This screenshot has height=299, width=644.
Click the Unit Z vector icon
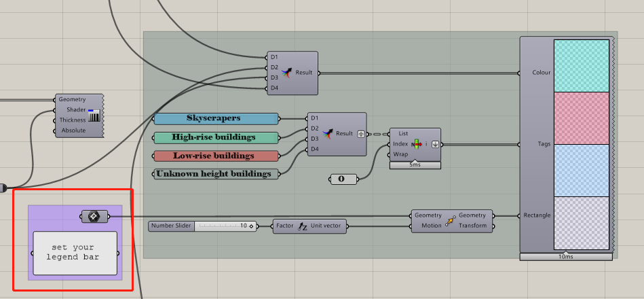(x=302, y=226)
